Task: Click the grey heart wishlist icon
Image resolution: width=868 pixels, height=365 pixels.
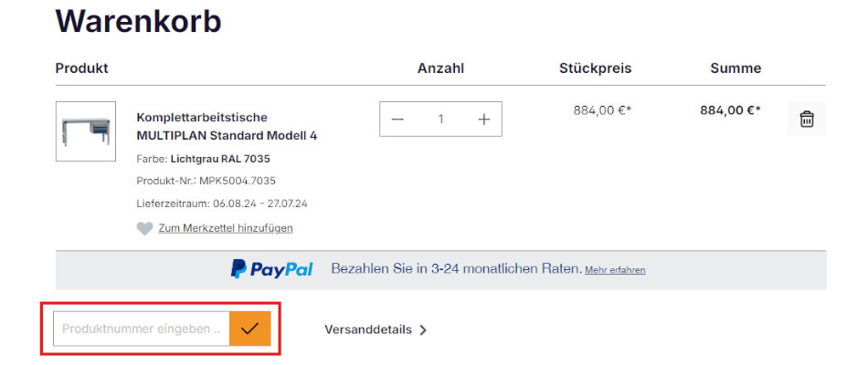Action: (144, 228)
